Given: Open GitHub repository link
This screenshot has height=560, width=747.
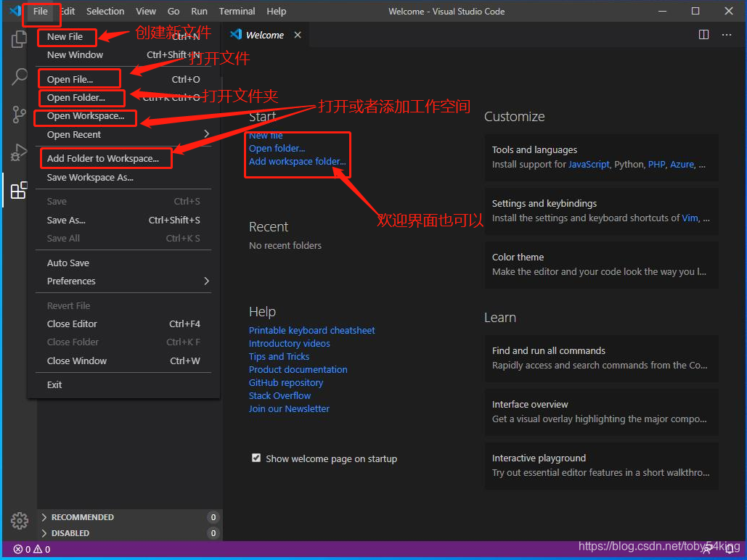Looking at the screenshot, I should pyautogui.click(x=286, y=382).
